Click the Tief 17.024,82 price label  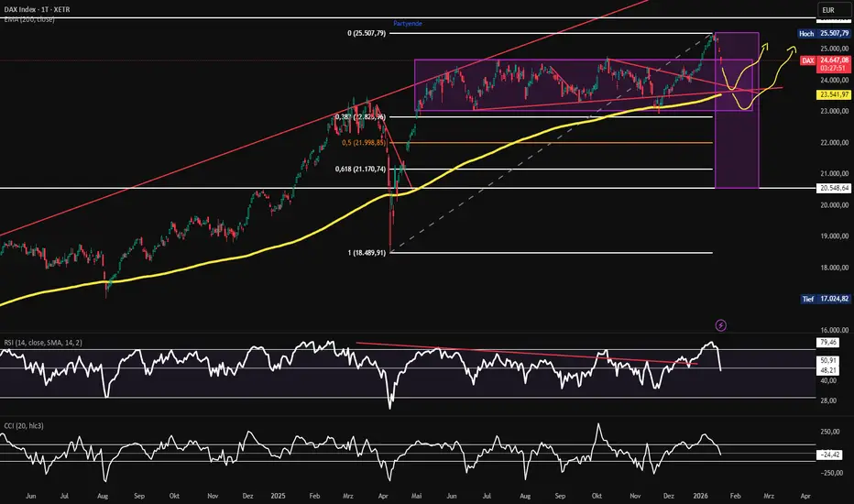click(825, 299)
